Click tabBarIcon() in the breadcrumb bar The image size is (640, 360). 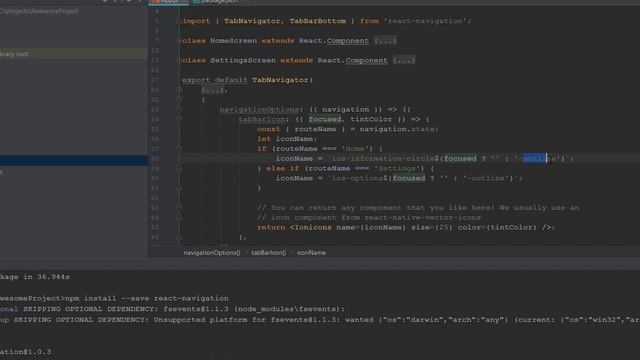point(269,253)
